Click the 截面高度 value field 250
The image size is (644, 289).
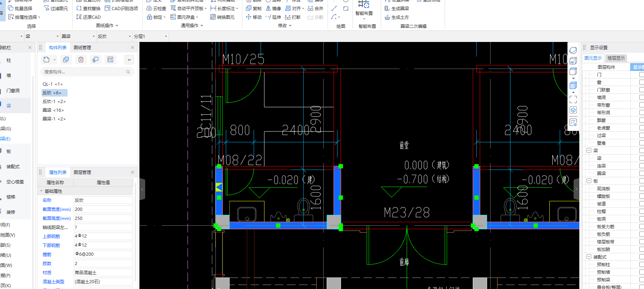pos(103,218)
